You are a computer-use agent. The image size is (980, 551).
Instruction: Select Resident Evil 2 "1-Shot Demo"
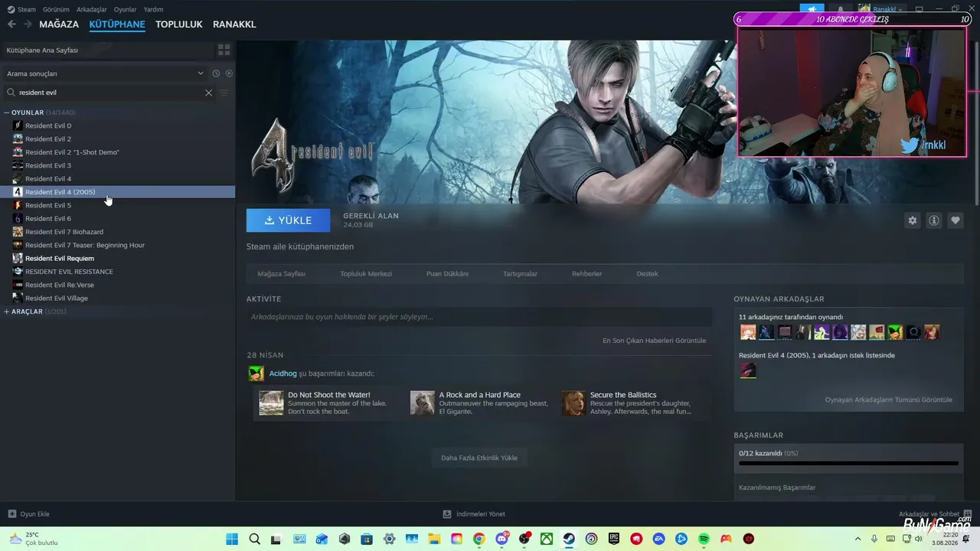(118, 152)
